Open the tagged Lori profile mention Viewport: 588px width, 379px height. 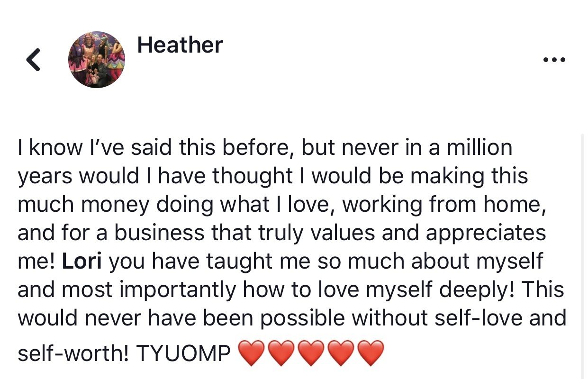pos(82,262)
